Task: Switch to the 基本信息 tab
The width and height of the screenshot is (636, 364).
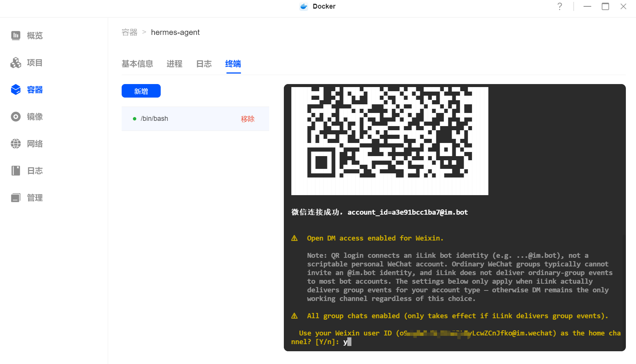Action: point(137,64)
